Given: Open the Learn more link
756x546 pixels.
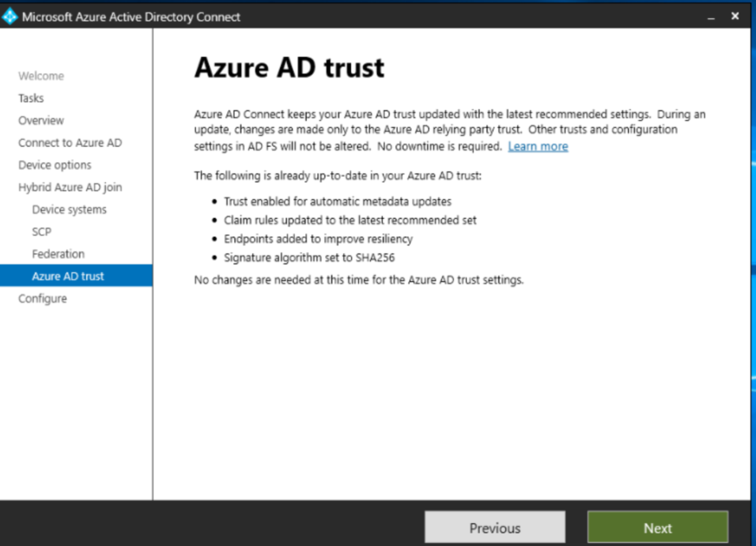Looking at the screenshot, I should pyautogui.click(x=538, y=146).
